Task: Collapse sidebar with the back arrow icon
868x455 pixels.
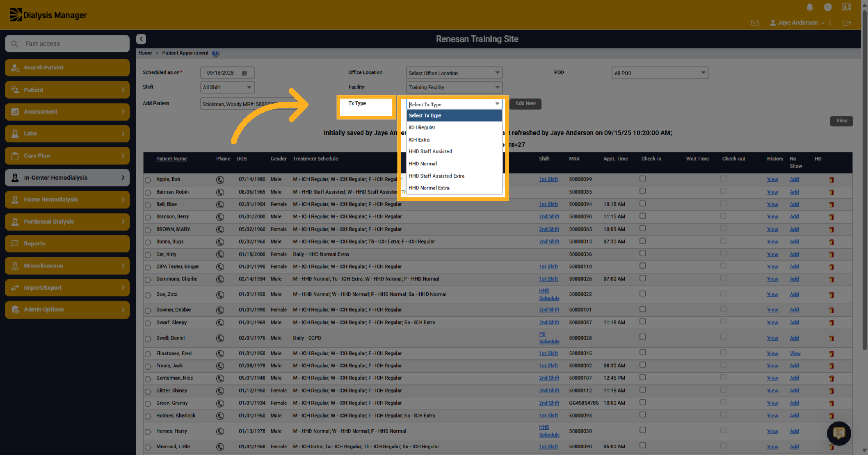Action: point(141,39)
